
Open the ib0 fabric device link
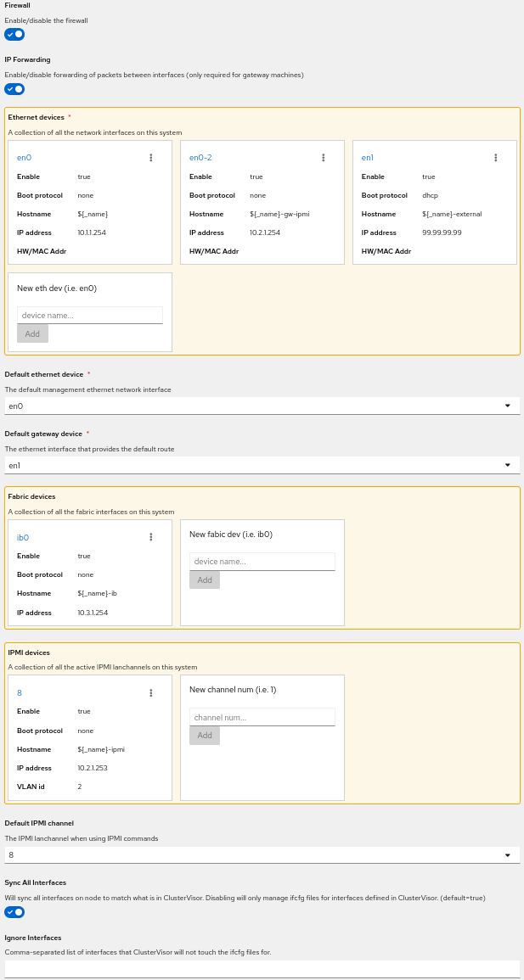pyautogui.click(x=24, y=538)
